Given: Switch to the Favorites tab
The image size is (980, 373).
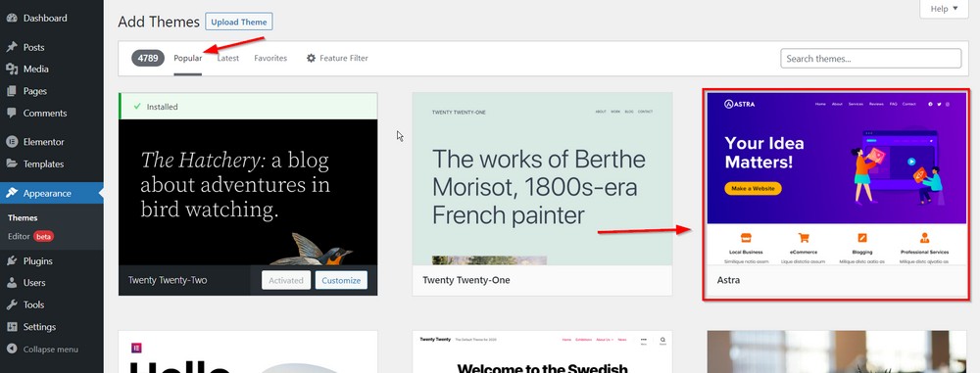Looking at the screenshot, I should (270, 58).
